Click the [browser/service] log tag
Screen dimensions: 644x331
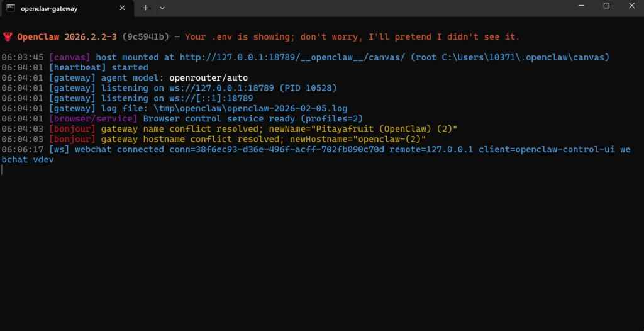point(93,118)
